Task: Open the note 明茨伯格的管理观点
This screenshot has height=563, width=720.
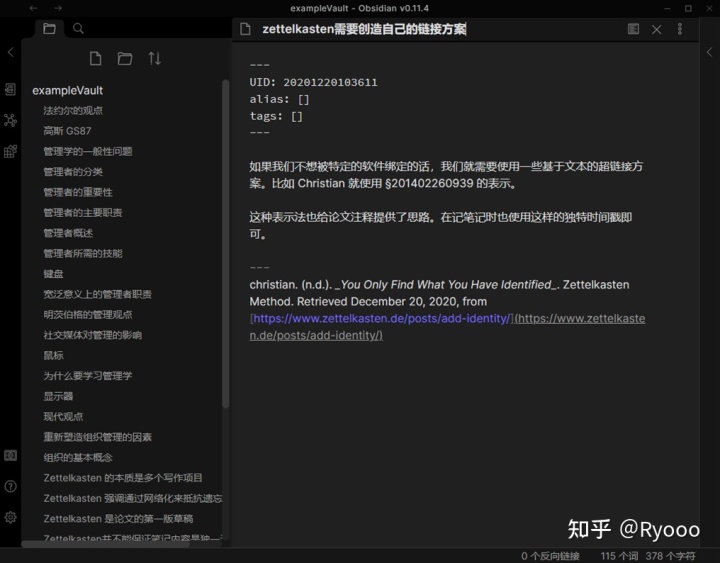Action: pos(88,315)
